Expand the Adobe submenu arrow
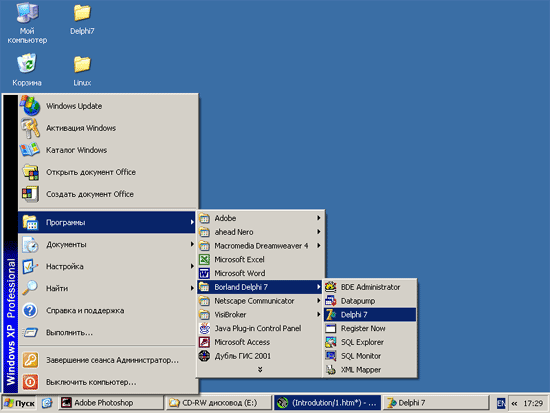The width and height of the screenshot is (550, 413). [x=318, y=218]
